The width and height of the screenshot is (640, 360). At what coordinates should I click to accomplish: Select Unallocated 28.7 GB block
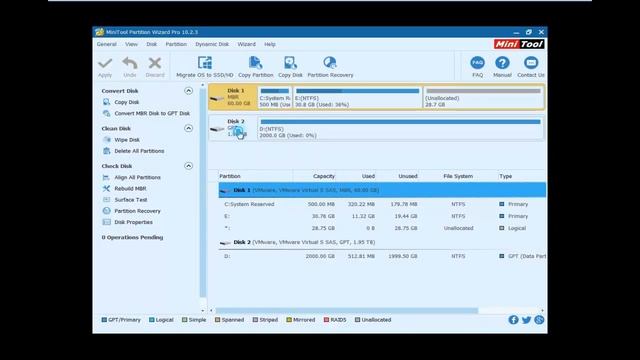point(483,97)
